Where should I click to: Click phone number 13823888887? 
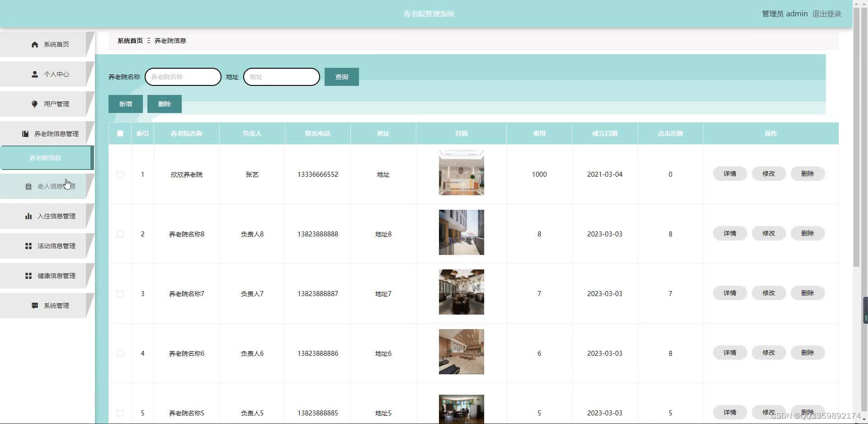(318, 294)
